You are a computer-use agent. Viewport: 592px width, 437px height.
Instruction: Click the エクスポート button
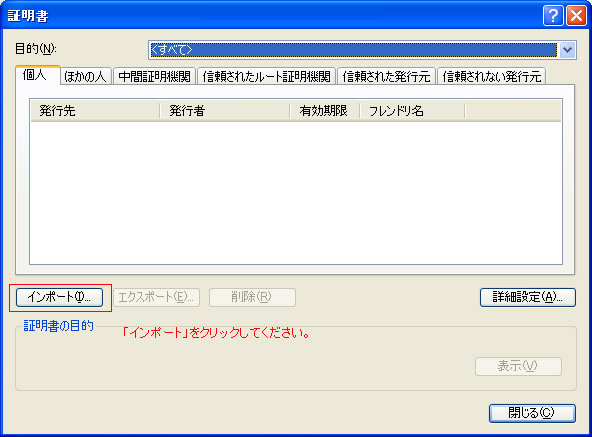pos(156,297)
